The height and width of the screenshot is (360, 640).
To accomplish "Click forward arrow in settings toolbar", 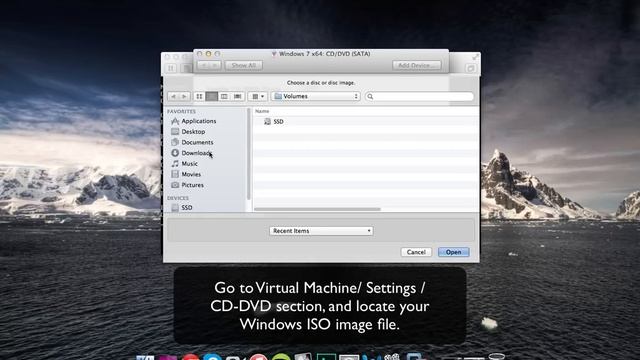I will (x=215, y=65).
